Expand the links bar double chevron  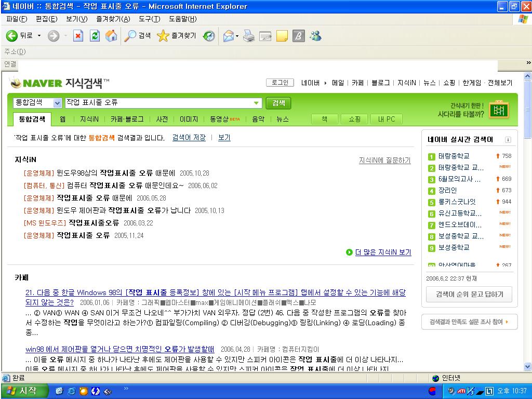[x=528, y=63]
